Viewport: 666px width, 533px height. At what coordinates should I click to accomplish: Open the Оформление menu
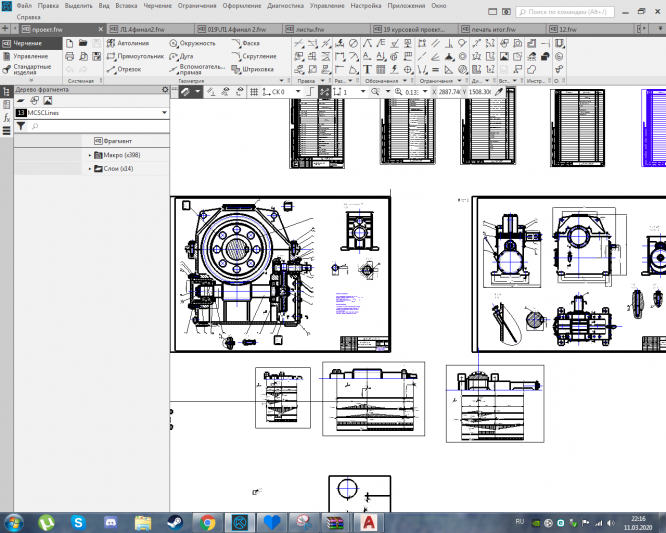242,6
